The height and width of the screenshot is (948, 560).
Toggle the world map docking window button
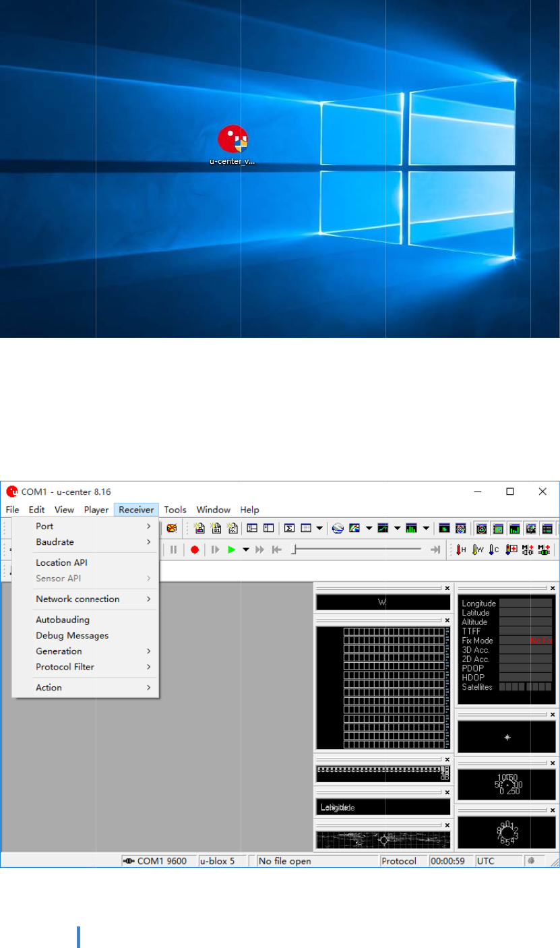pyautogui.click(x=531, y=529)
